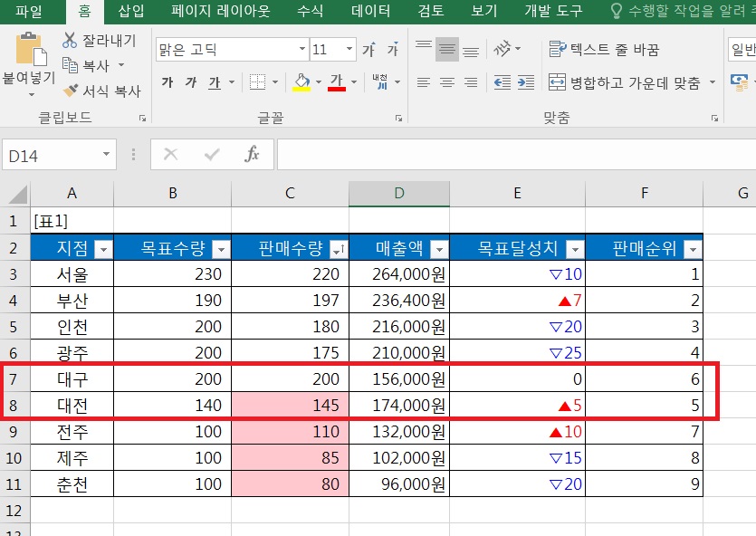Toggle Wrap Text (텍스트 줄 바꿈)
The image size is (756, 536).
[604, 49]
